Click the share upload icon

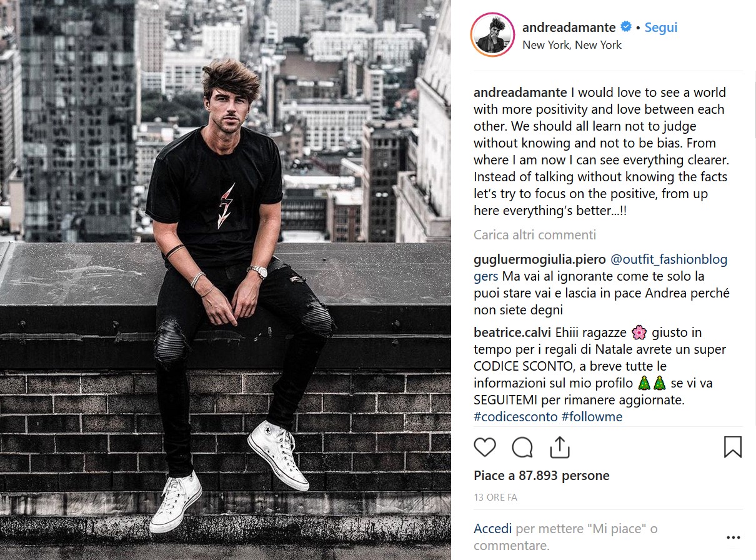tap(560, 447)
